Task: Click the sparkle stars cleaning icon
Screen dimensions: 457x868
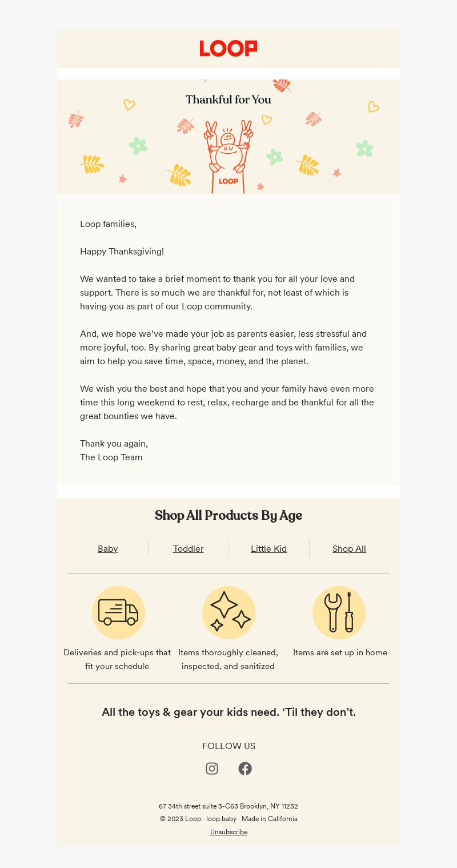Action: [228, 612]
